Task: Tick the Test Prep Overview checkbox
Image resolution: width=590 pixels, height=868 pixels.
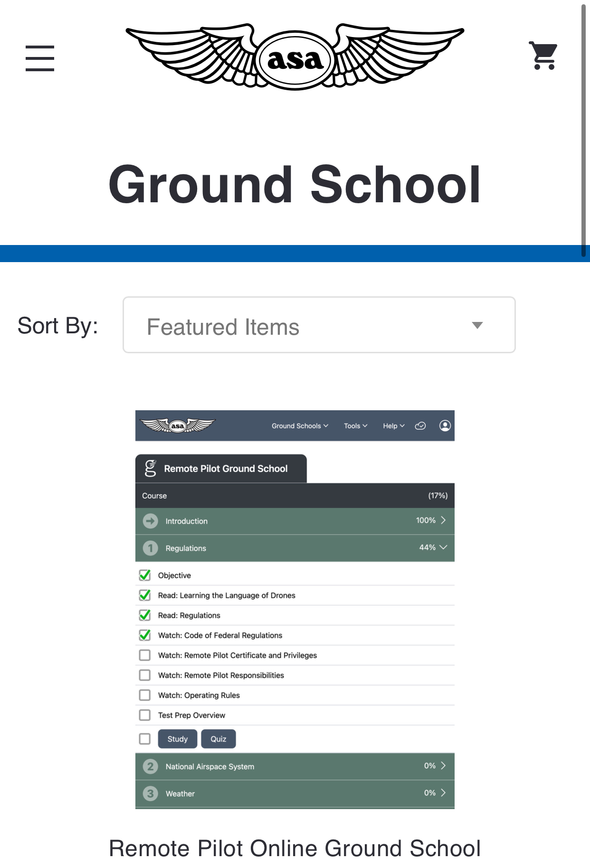Action: [145, 715]
